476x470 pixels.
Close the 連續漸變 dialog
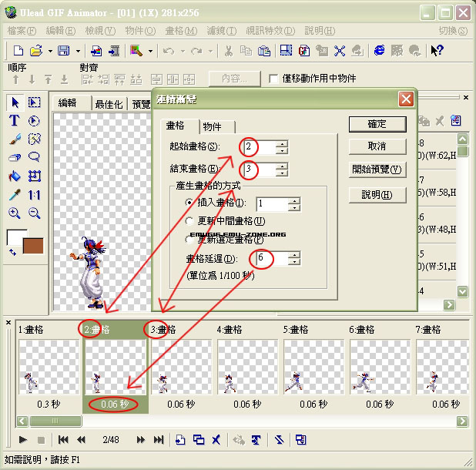tap(406, 99)
